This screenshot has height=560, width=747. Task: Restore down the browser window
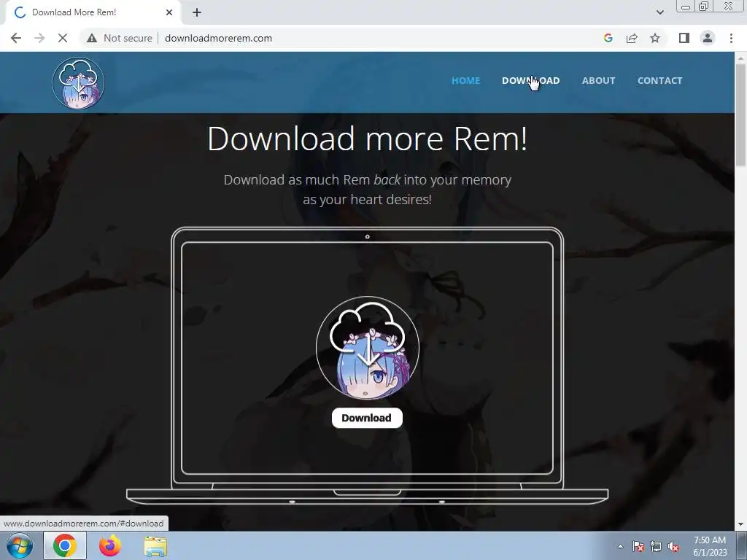[703, 7]
